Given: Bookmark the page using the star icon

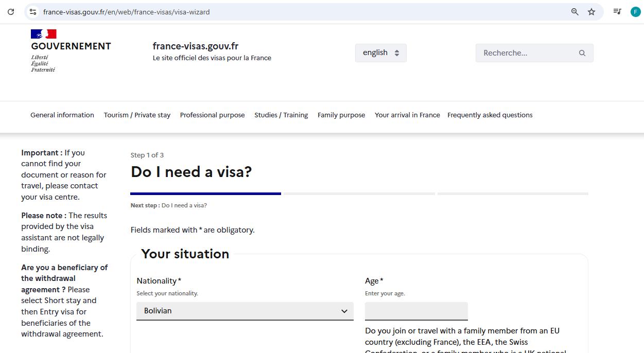Looking at the screenshot, I should pos(591,11).
